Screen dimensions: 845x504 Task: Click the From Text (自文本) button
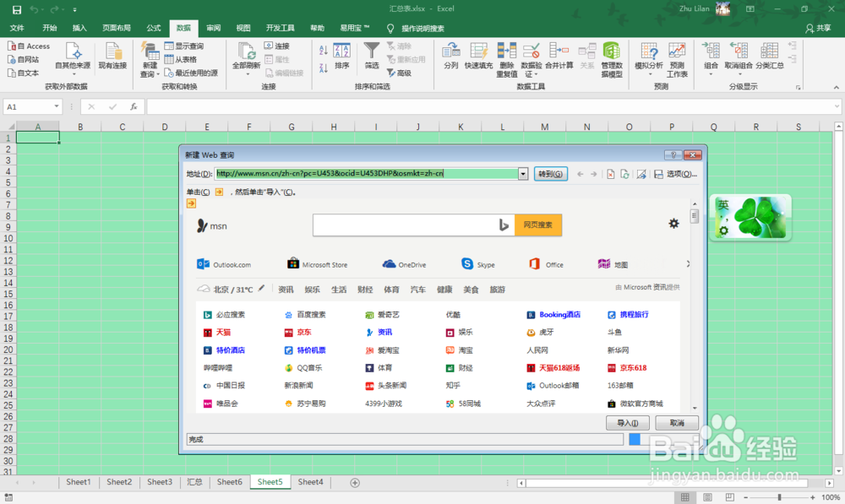(23, 73)
